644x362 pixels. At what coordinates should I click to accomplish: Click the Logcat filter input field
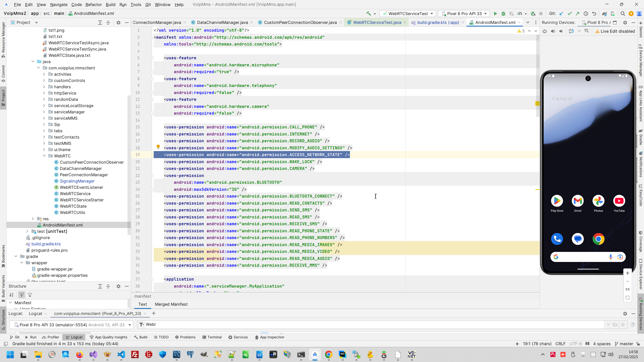click(352, 325)
